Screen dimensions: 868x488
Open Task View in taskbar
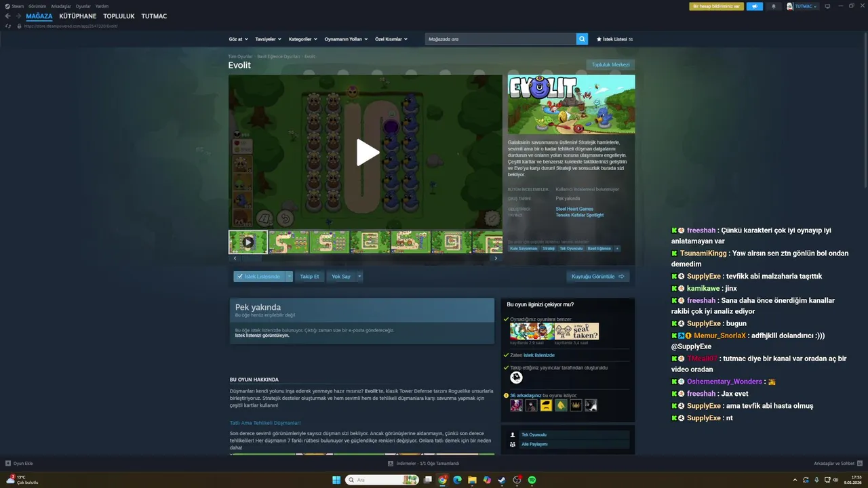tap(428, 480)
